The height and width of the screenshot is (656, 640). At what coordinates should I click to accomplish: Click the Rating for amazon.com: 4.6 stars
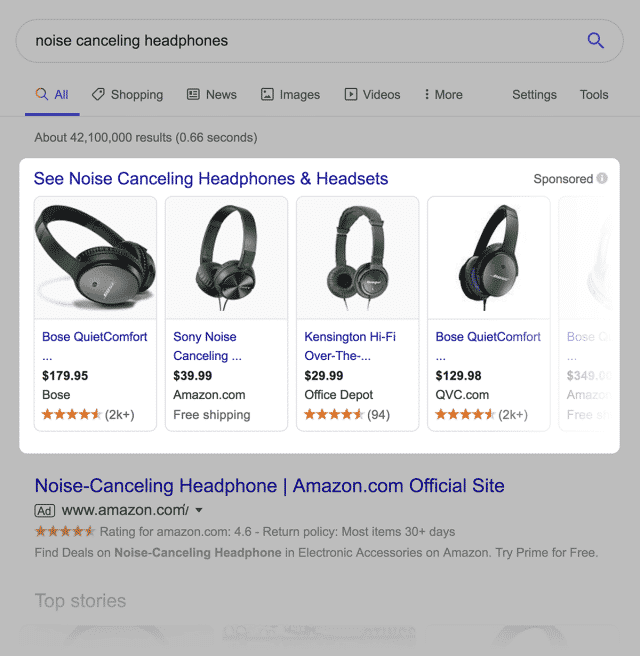pyautogui.click(x=65, y=531)
